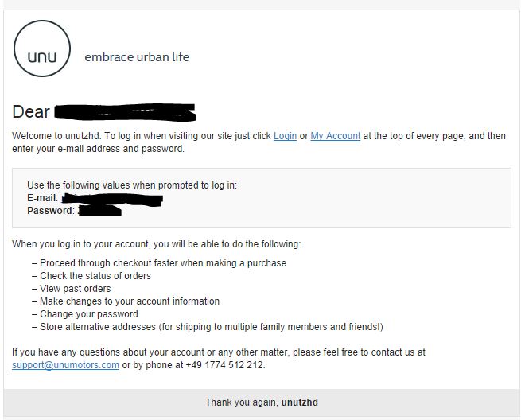Click the bold "Password:" label

pyautogui.click(x=51, y=211)
